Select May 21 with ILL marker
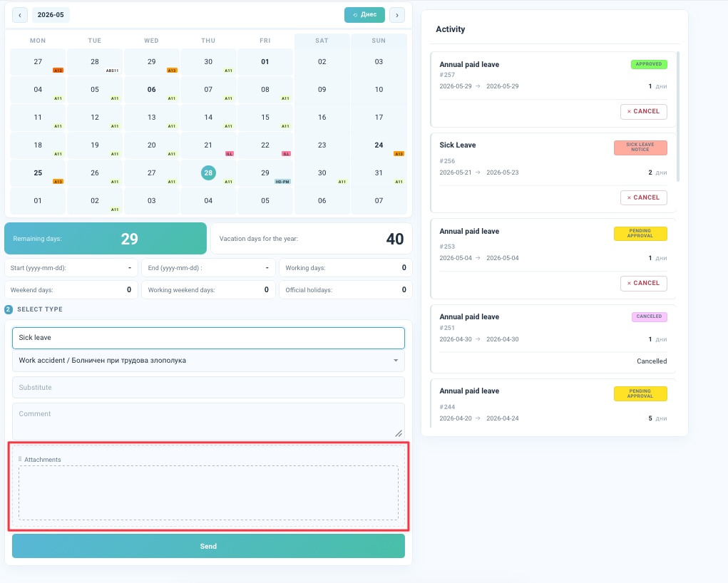 (208, 145)
